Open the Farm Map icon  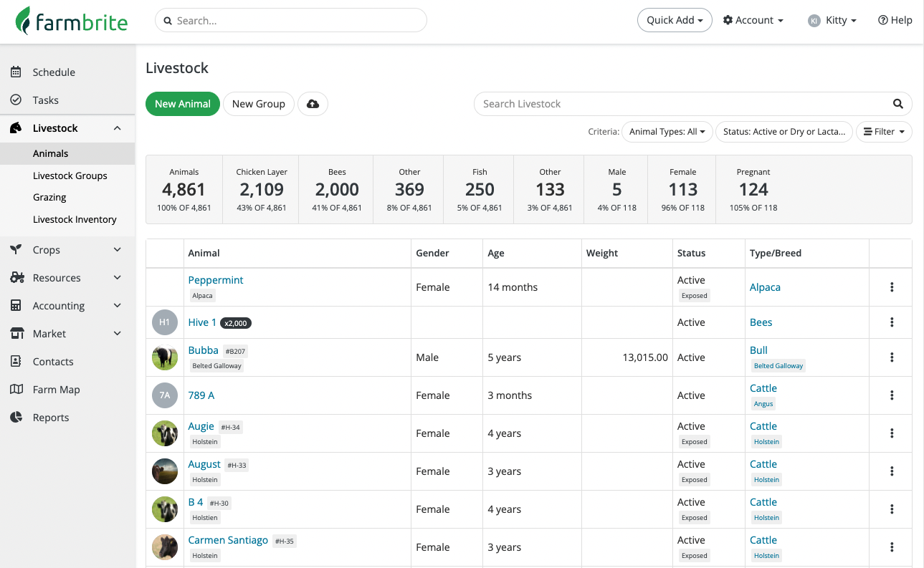16,389
